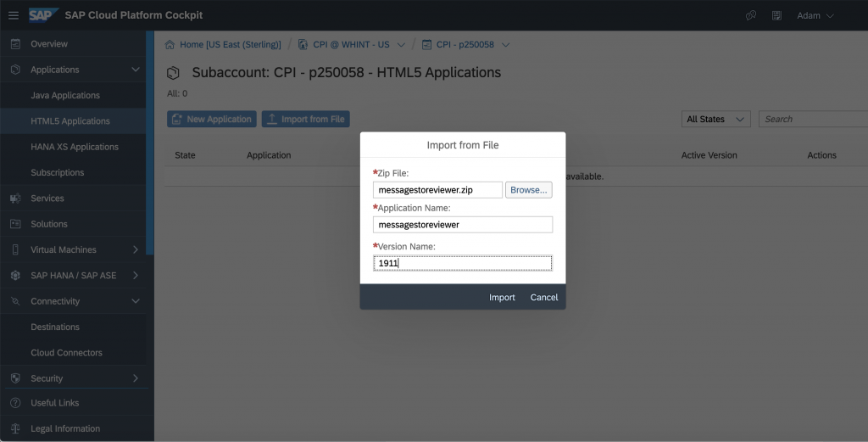Viewport: 868px width, 442px height.
Task: Collapse the Connectivity section
Action: (x=135, y=301)
